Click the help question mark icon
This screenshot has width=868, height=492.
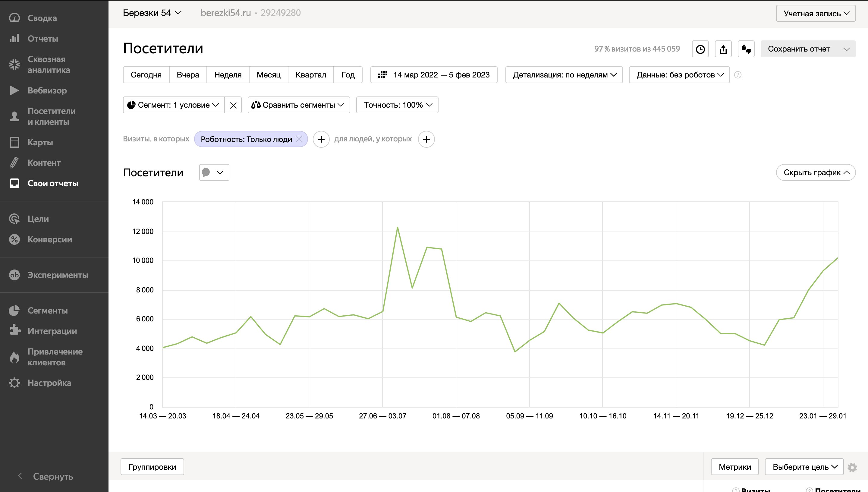tap(737, 75)
